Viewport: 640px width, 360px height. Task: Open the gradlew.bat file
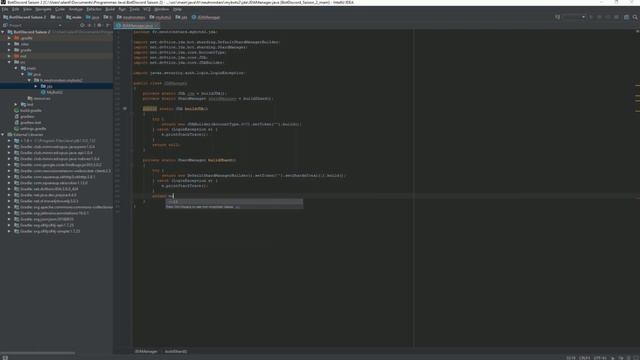[x=30, y=122]
